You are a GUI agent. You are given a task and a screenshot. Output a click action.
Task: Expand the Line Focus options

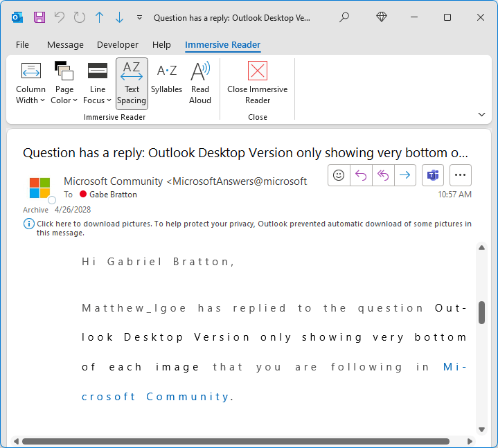click(97, 84)
